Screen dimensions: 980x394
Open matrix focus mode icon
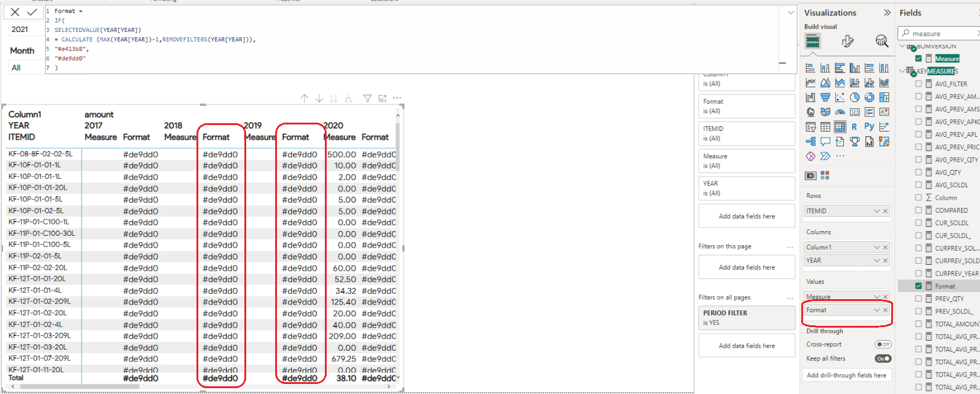point(382,98)
